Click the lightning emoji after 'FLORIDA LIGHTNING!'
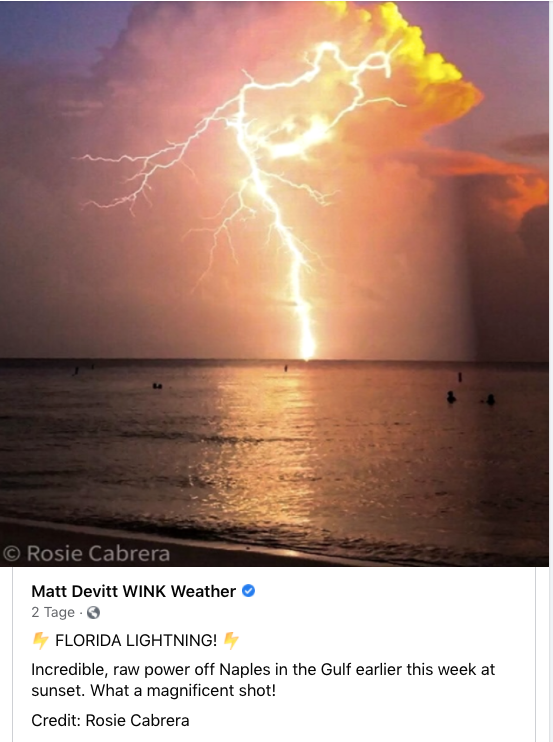This screenshot has width=553, height=742. point(231,640)
